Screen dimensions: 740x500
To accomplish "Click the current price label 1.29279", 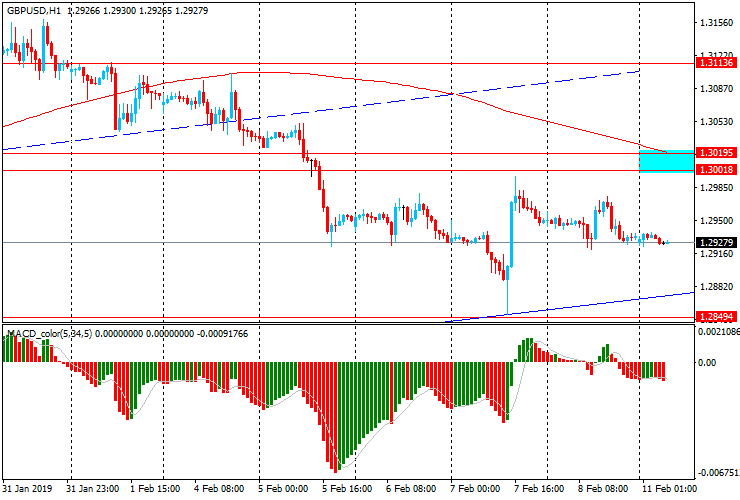I will coord(716,242).
